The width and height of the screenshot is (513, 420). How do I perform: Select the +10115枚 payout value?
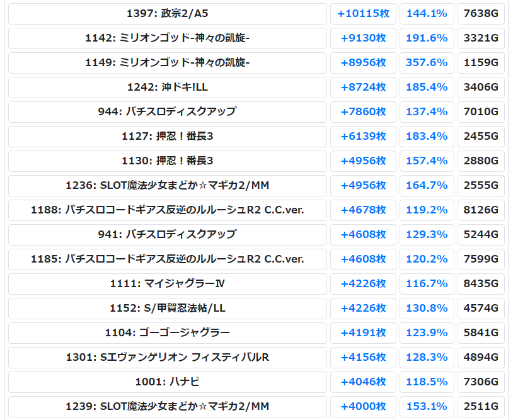tap(363, 14)
